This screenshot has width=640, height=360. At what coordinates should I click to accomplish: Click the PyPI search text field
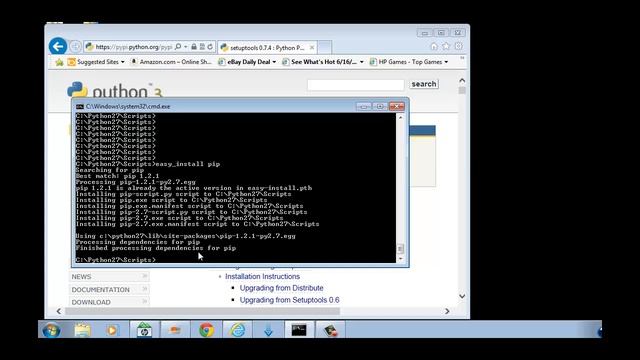pos(356,84)
